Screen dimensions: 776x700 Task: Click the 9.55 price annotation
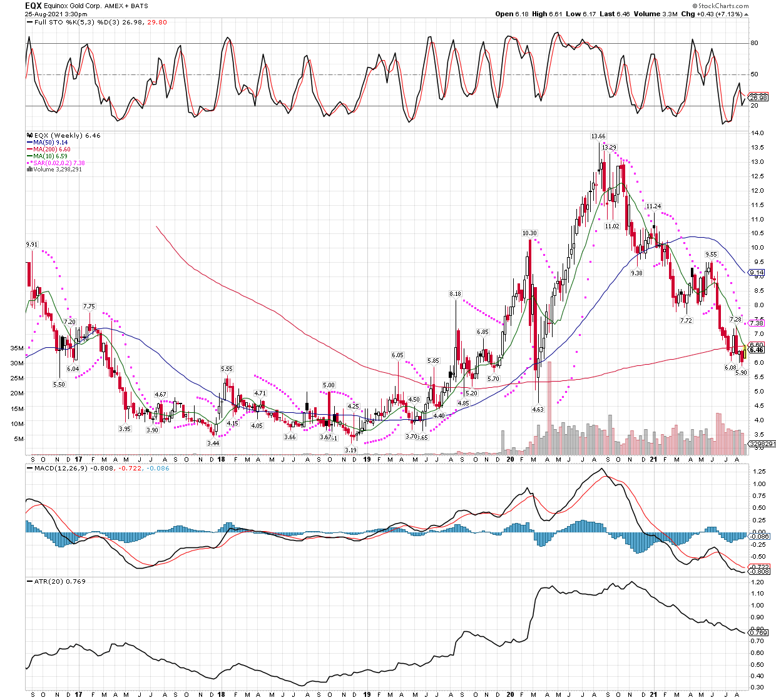(x=711, y=255)
